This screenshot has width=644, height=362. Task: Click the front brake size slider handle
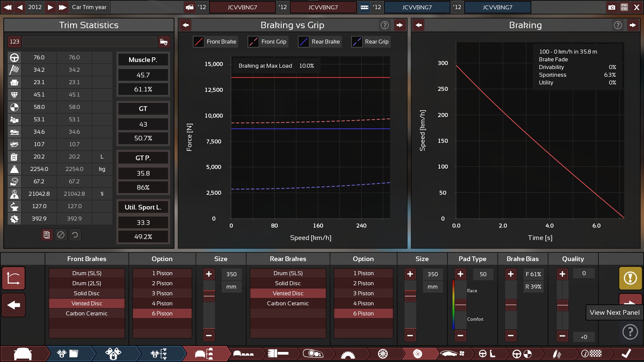click(x=209, y=296)
